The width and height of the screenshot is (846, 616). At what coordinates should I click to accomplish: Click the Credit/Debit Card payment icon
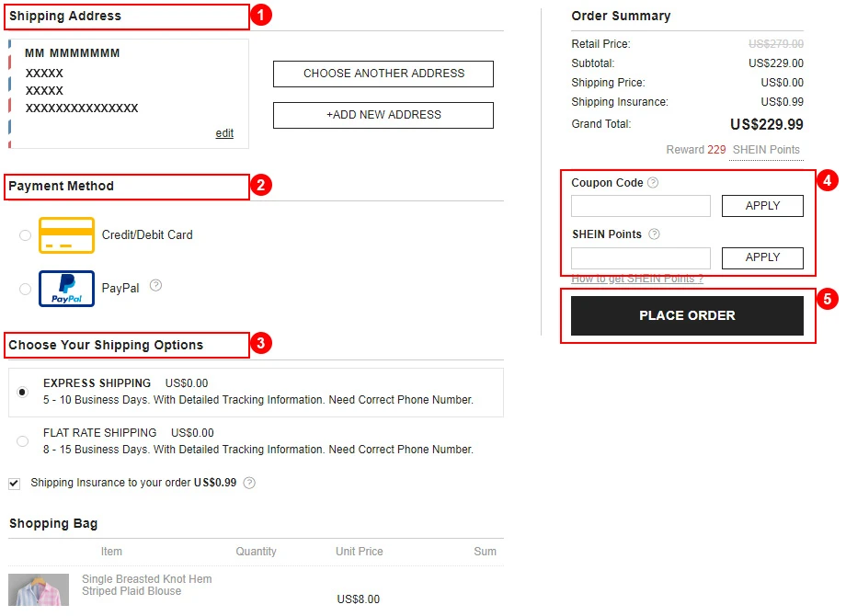click(x=65, y=234)
